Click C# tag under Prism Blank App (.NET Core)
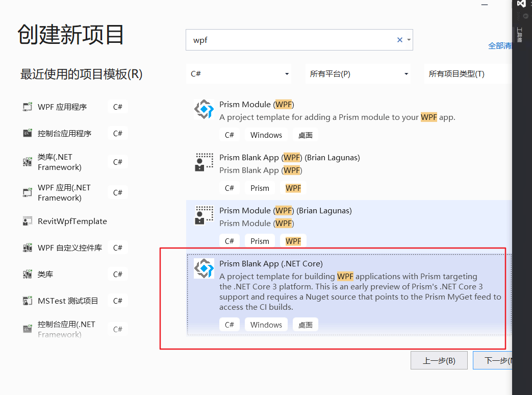The width and height of the screenshot is (532, 395). [x=230, y=325]
